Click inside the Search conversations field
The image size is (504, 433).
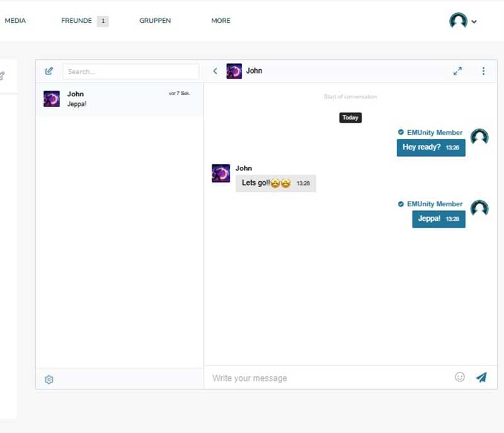tap(130, 72)
